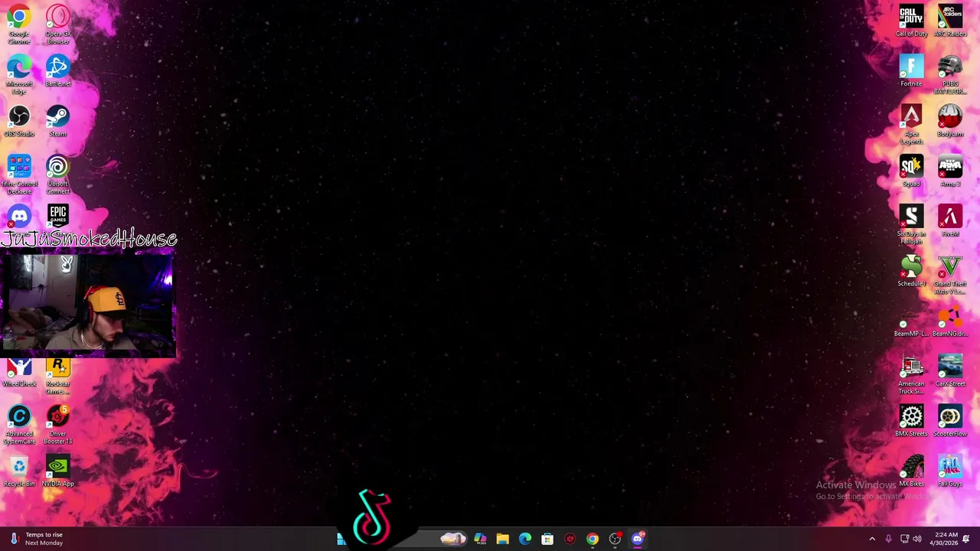Viewport: 980px width, 551px height.
Task: Open notification center bell icon
Action: click(x=966, y=539)
